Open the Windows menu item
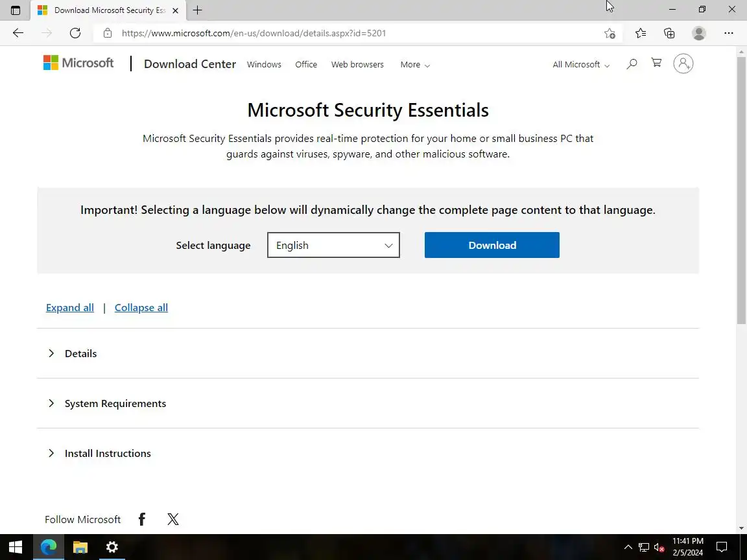The height and width of the screenshot is (560, 747). pyautogui.click(x=264, y=65)
